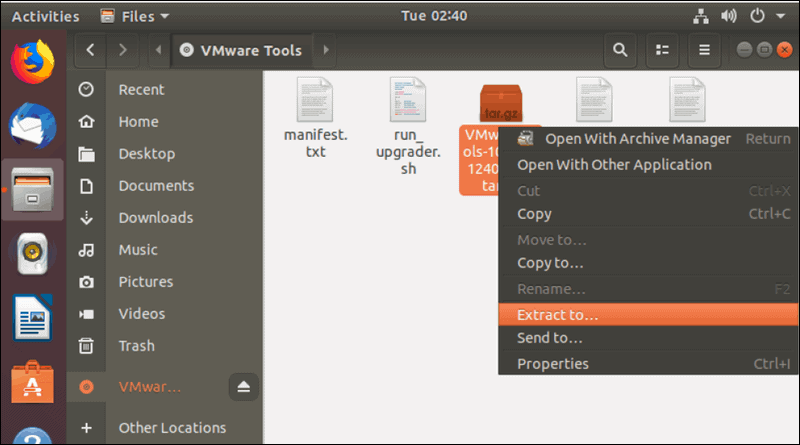
Task: Select the VMwar... mounted disc entry
Action: (x=148, y=387)
